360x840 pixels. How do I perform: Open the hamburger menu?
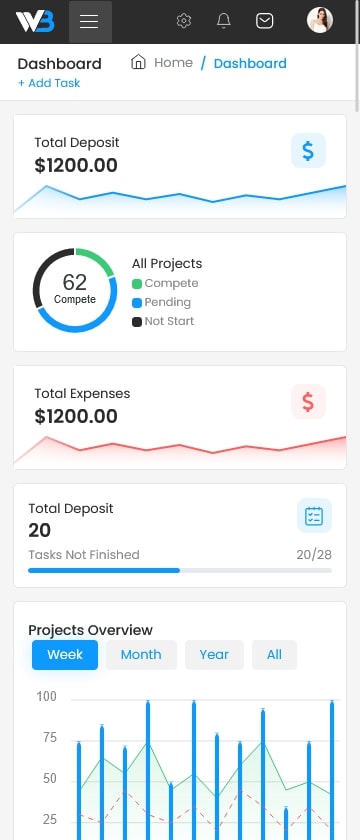[x=90, y=21]
